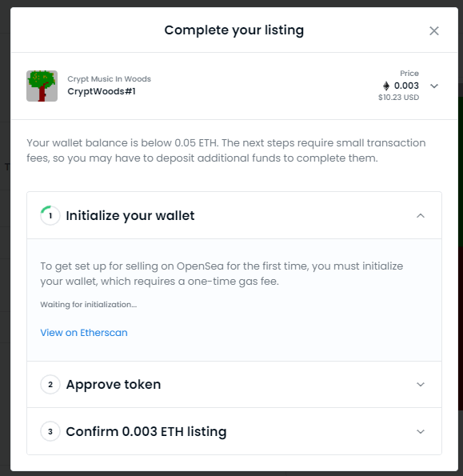Open the View on Etherscan link

[84, 333]
